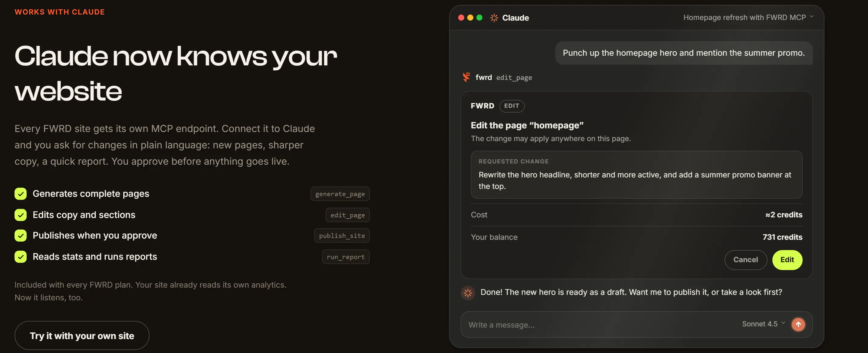Viewport: 868px width, 353px height.
Task: Toggle the Publishes when you approve checkmark
Action: coord(21,236)
